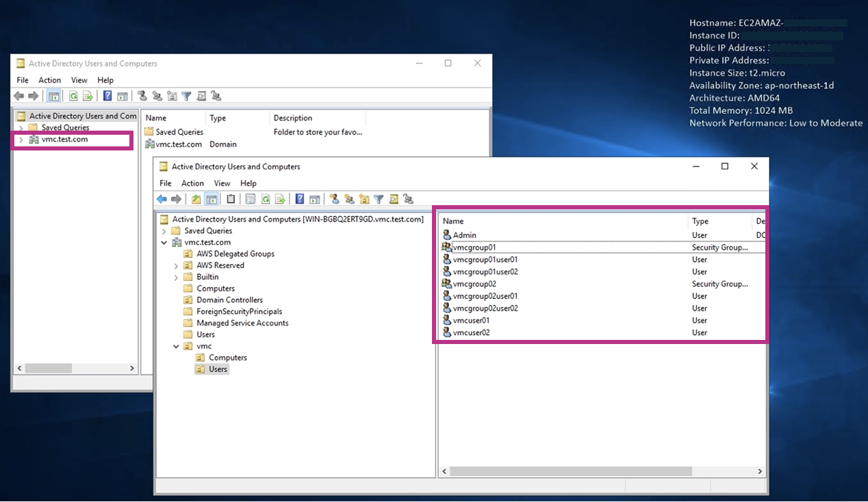Collapse vmc.test.com domain in front window tree
The height and width of the screenshot is (502, 868).
164,242
